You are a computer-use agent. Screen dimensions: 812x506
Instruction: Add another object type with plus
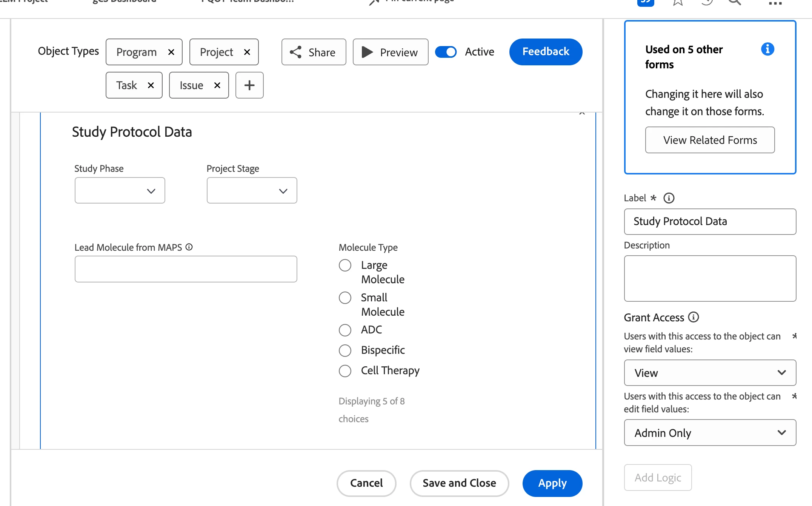tap(249, 85)
